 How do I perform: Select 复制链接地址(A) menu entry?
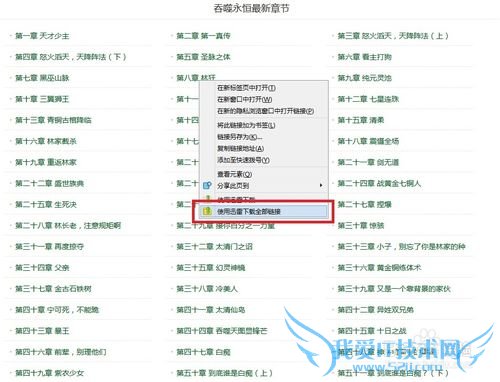pos(241,148)
